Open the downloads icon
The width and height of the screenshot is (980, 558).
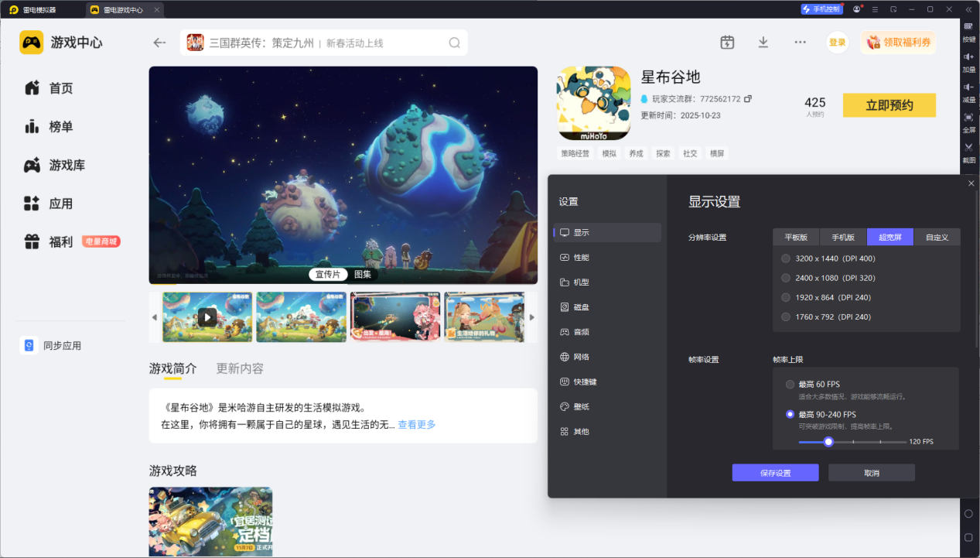click(763, 43)
